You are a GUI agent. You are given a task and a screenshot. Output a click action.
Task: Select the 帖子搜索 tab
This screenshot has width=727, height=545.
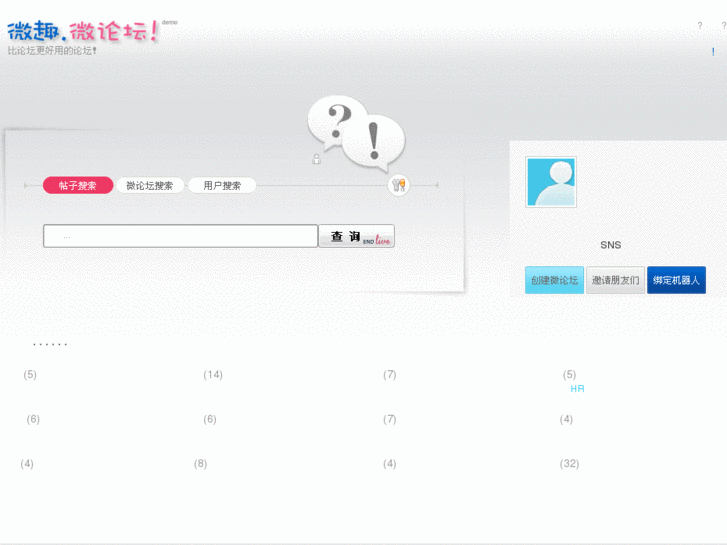78,186
